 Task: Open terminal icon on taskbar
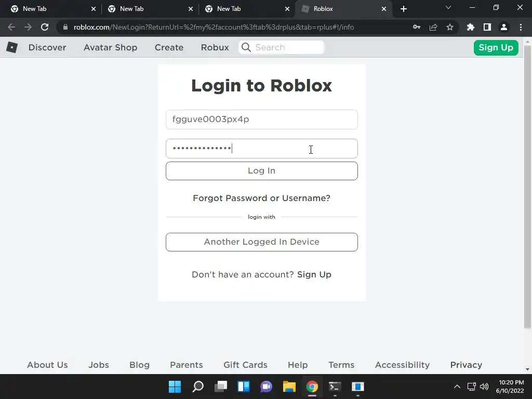pyautogui.click(x=335, y=387)
